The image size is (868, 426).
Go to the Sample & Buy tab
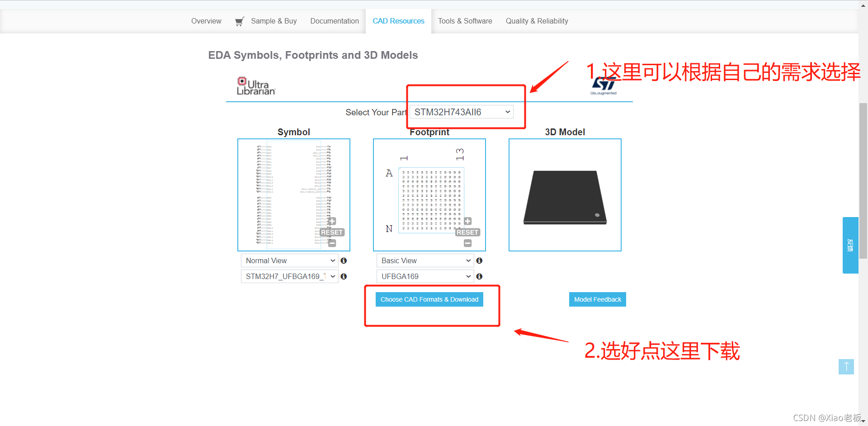pos(274,21)
